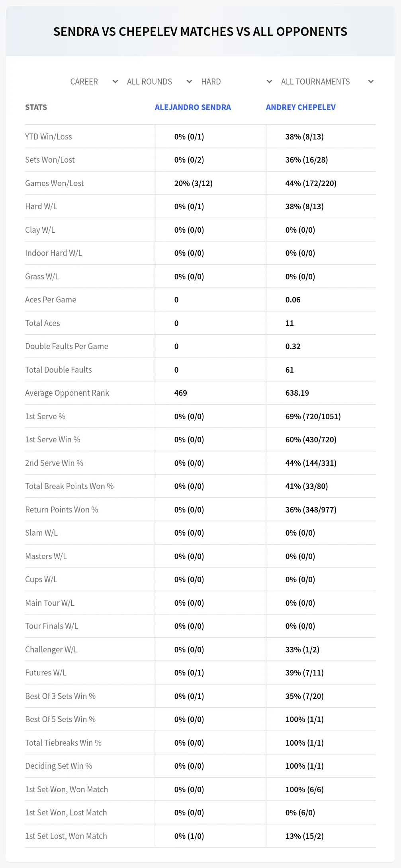
Task: Click the Challenger W/L row label
Action: 51,650
